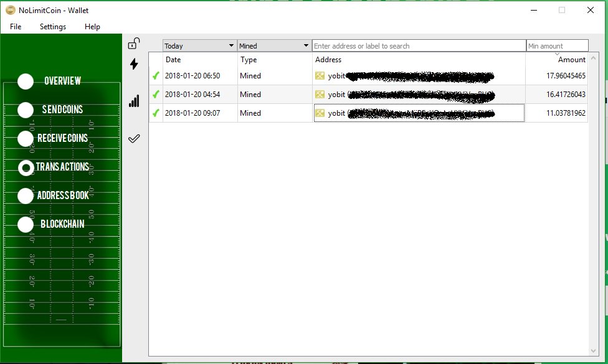Click the transaction list scroll up arrow
The height and width of the screenshot is (364, 608).
pos(593,58)
